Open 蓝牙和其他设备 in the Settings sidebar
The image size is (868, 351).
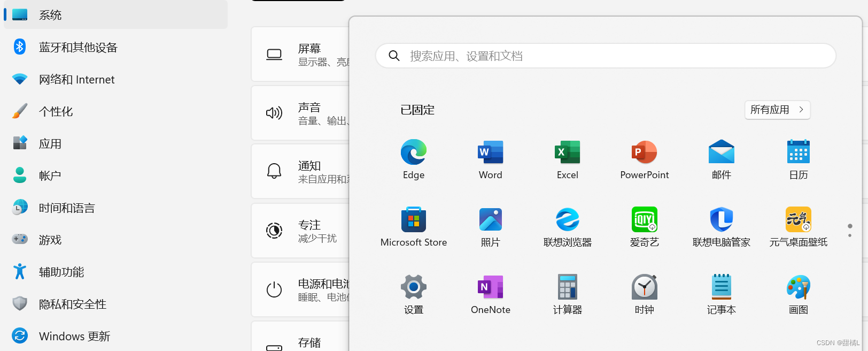[116, 47]
